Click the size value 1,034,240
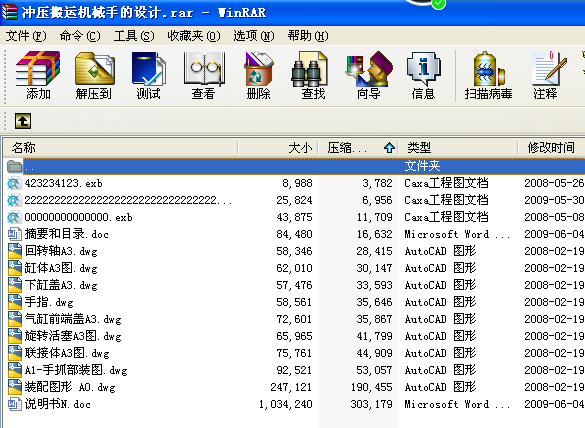Image resolution: width=585 pixels, height=428 pixels. click(285, 404)
